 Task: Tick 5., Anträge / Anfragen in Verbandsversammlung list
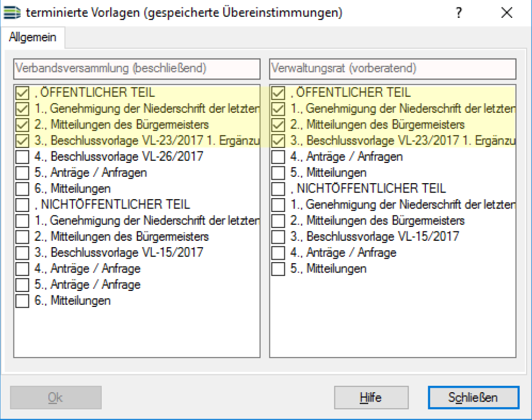coord(22,173)
